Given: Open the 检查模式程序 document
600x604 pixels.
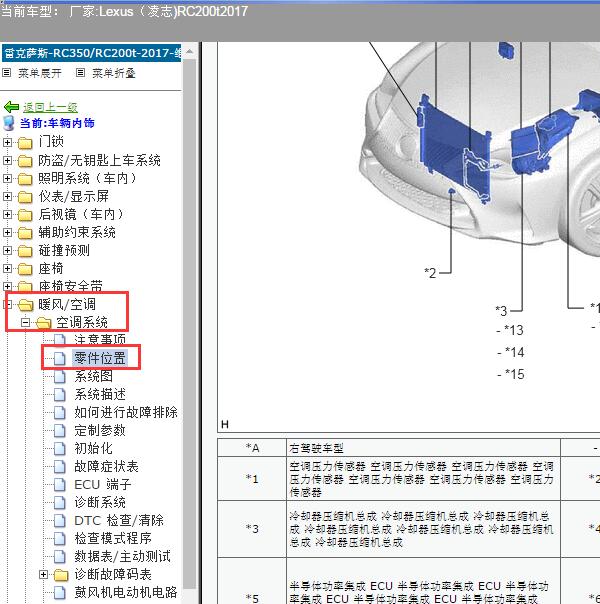Looking at the screenshot, I should coord(113,538).
